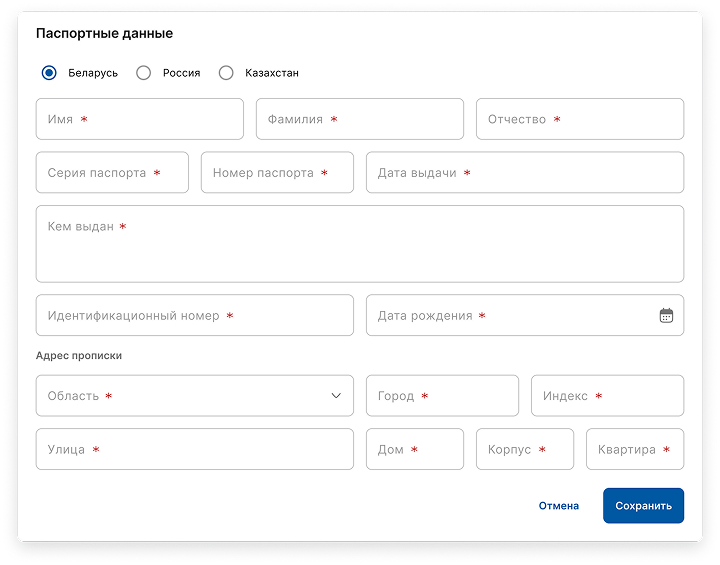720x565 pixels.
Task: Focus the Фамилия input field
Action: [x=360, y=119]
